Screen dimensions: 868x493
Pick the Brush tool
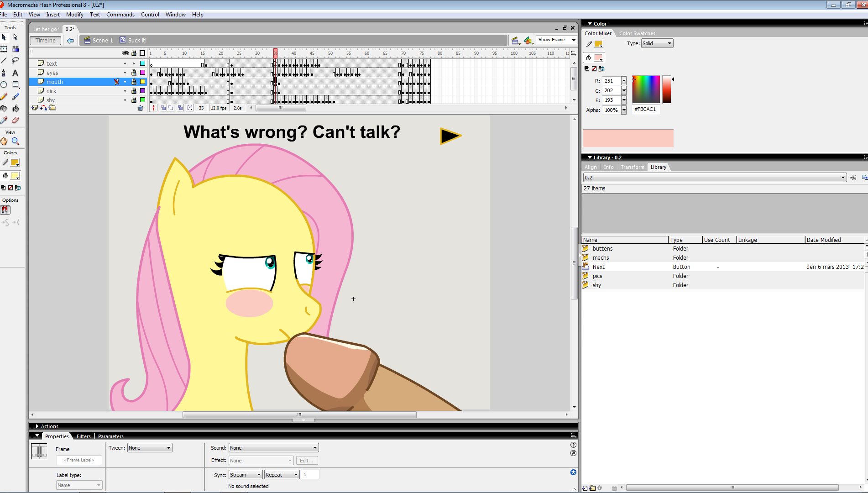(16, 96)
